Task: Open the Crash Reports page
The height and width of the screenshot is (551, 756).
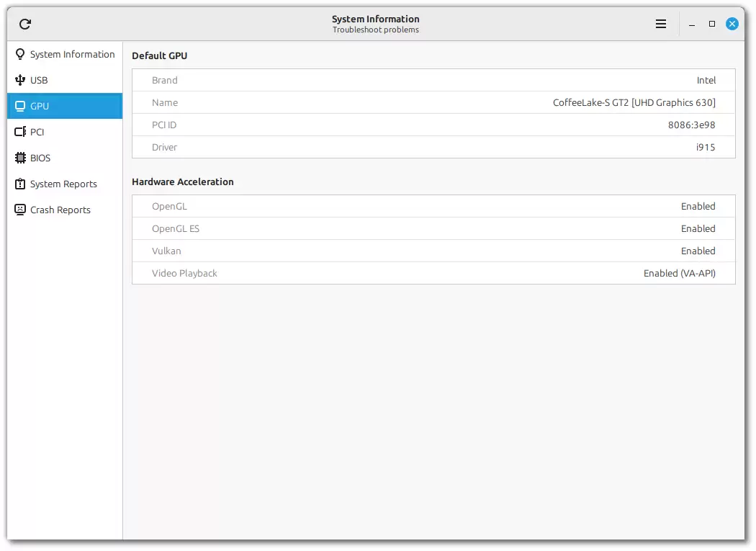Action: point(60,210)
